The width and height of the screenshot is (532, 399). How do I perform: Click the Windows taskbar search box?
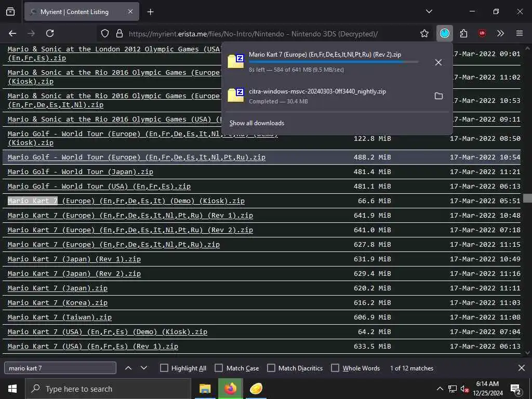coord(108,389)
